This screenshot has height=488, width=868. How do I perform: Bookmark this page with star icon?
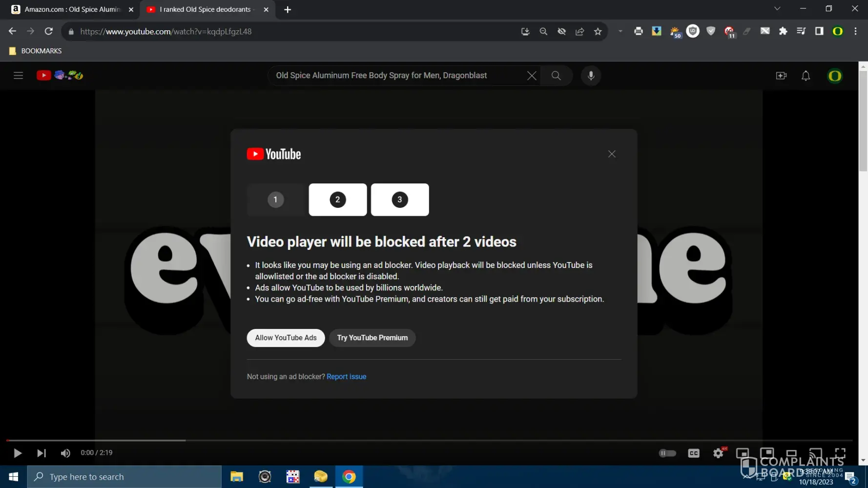598,32
